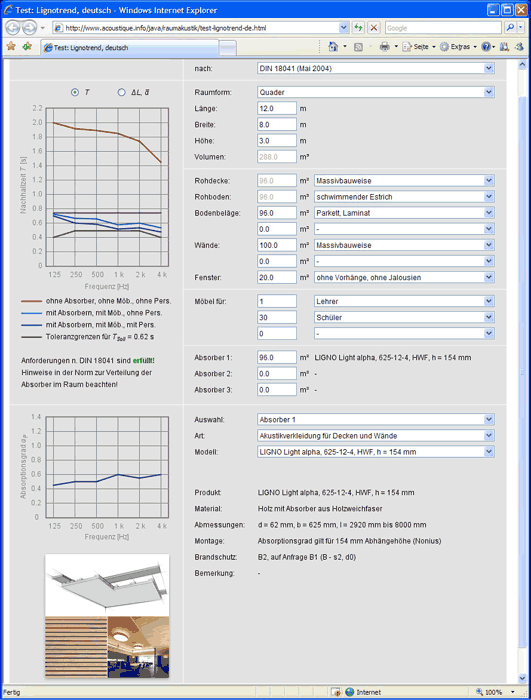Image resolution: width=531 pixels, height=700 pixels.
Task: Click the reverberation time chart
Action: point(107,187)
